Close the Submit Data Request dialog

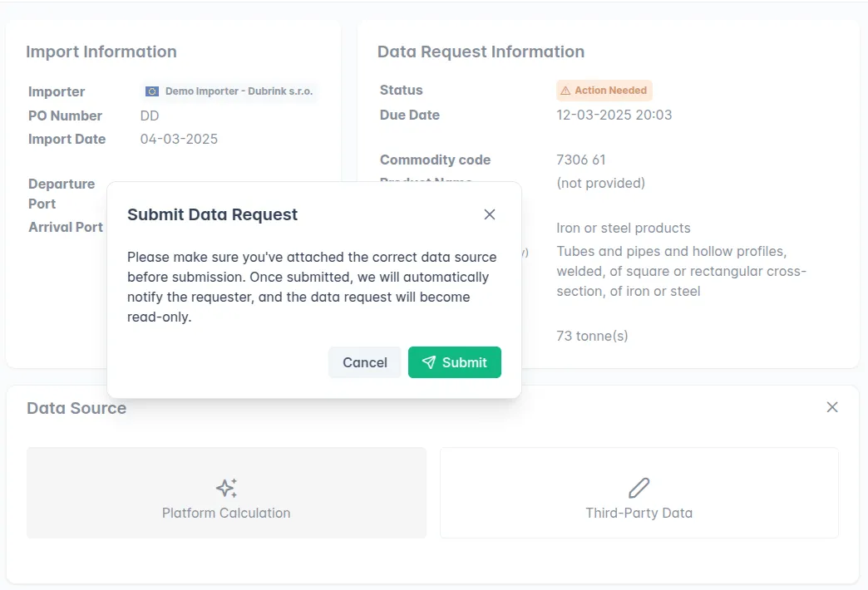[x=490, y=214]
